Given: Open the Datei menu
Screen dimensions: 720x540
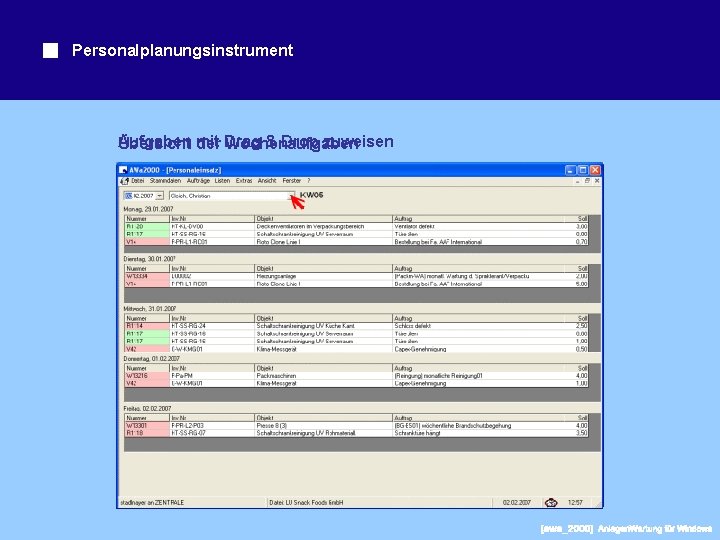Looking at the screenshot, I should (x=138, y=181).
